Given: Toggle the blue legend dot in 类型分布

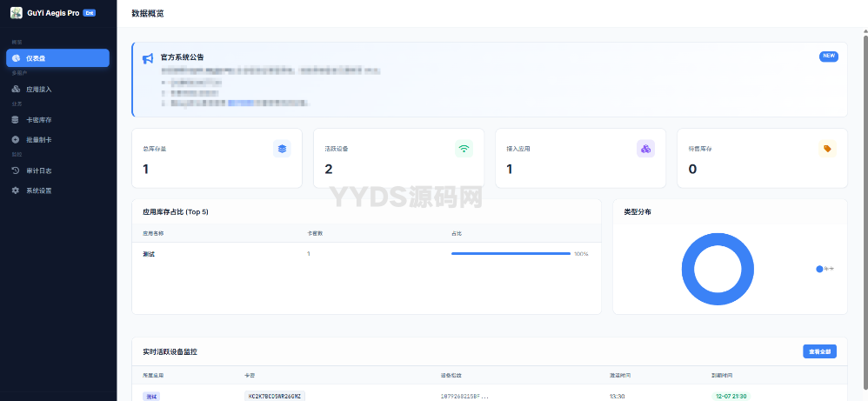Looking at the screenshot, I should click(x=819, y=269).
